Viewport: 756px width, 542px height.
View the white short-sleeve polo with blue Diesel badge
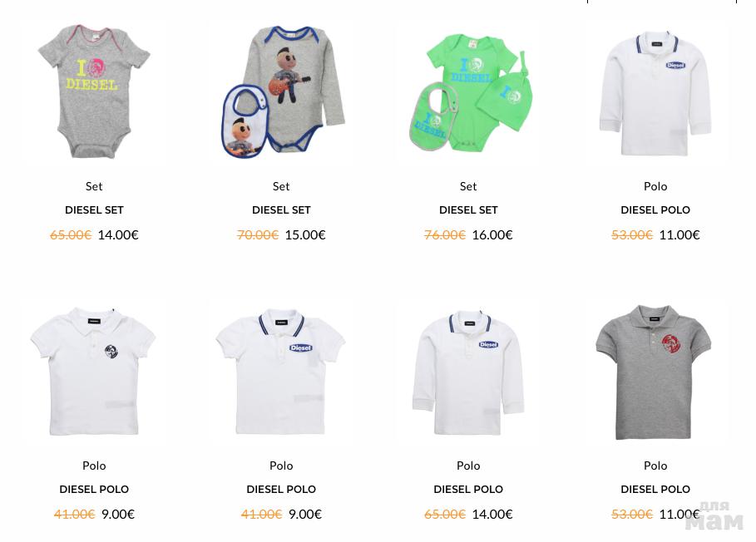pos(281,372)
